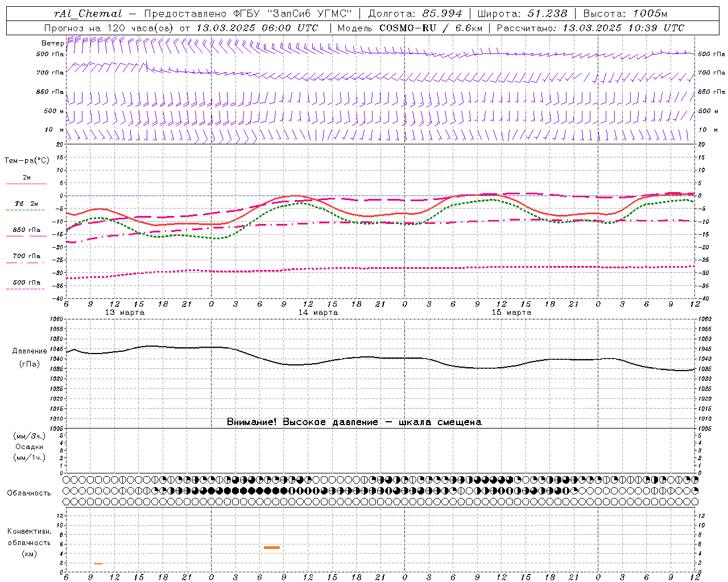This screenshot has height=582, width=728.
Task: Click the 13 марта date label
Action: [x=125, y=313]
